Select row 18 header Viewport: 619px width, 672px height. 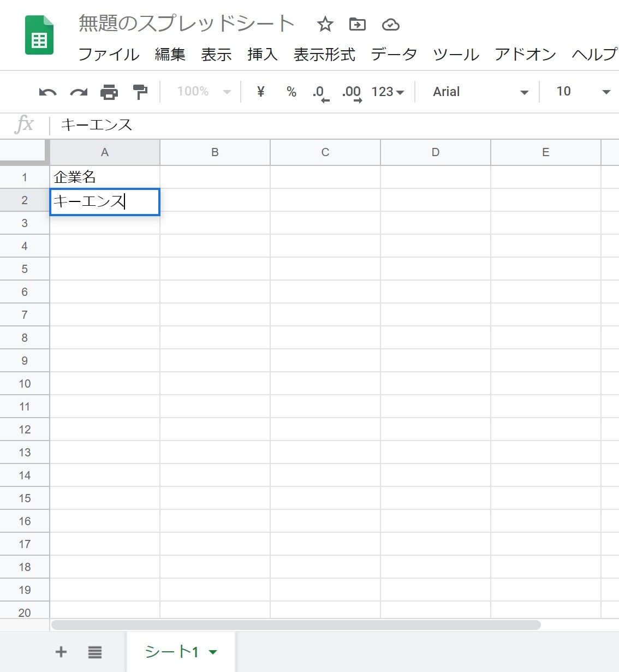pos(25,567)
